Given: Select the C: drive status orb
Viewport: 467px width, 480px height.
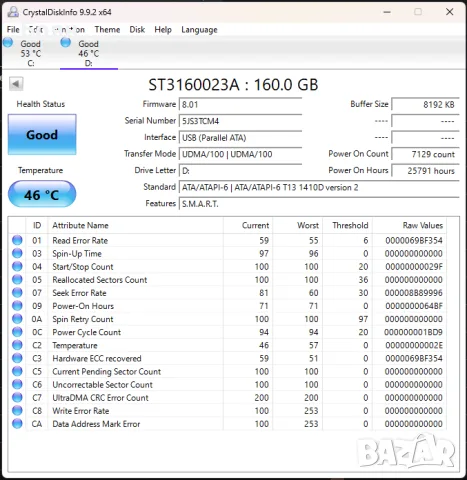Looking at the screenshot, I should click(x=8, y=42).
